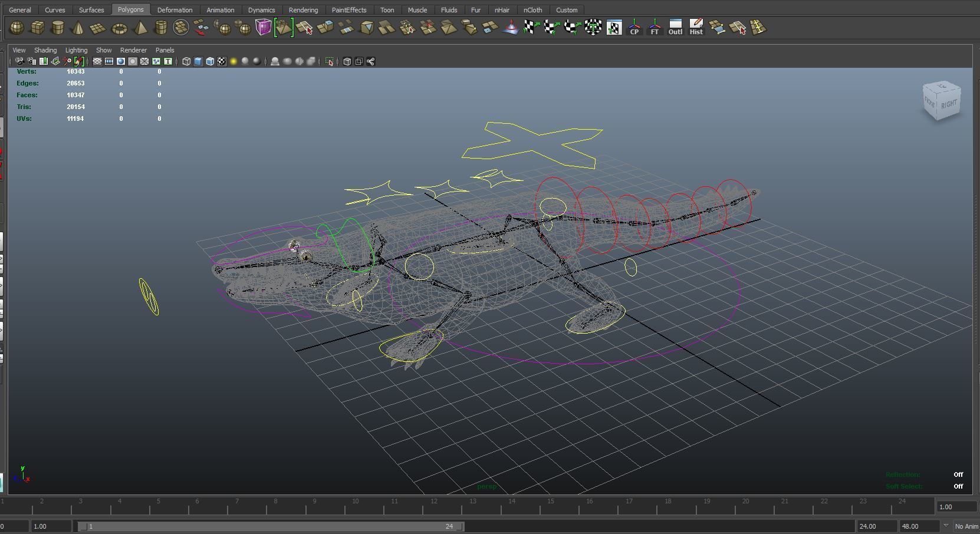Viewport: 980px width, 534px height.
Task: Toggle wireframe on shaded display
Action: pyautogui.click(x=210, y=61)
